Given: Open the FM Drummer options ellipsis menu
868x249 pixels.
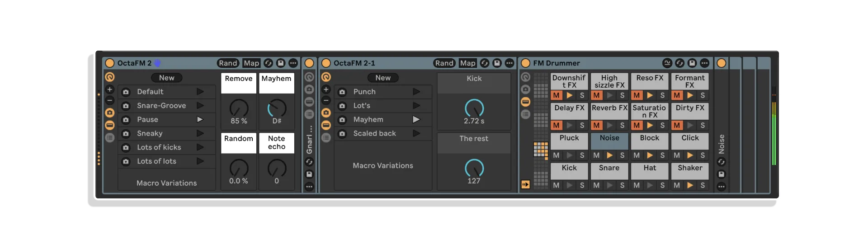Looking at the screenshot, I should 704,63.
